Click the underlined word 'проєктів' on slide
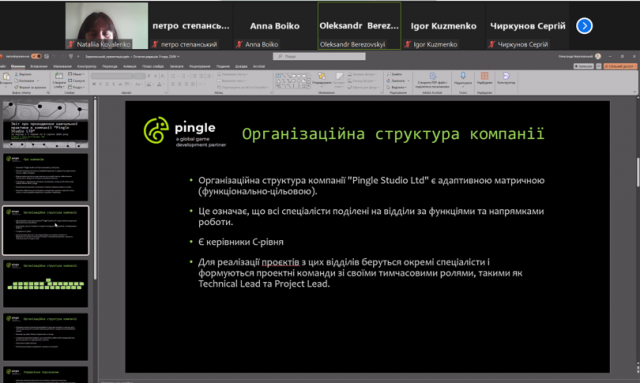640x383 pixels. pos(280,262)
